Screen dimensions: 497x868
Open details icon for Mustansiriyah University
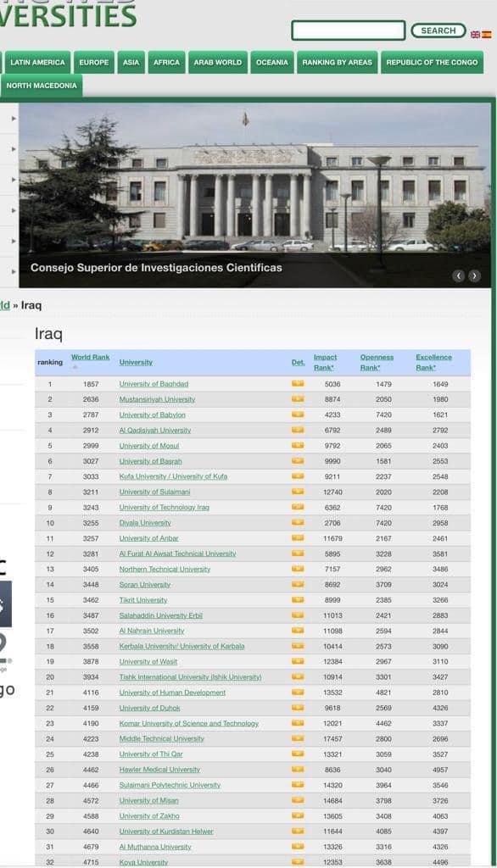pyautogui.click(x=298, y=398)
